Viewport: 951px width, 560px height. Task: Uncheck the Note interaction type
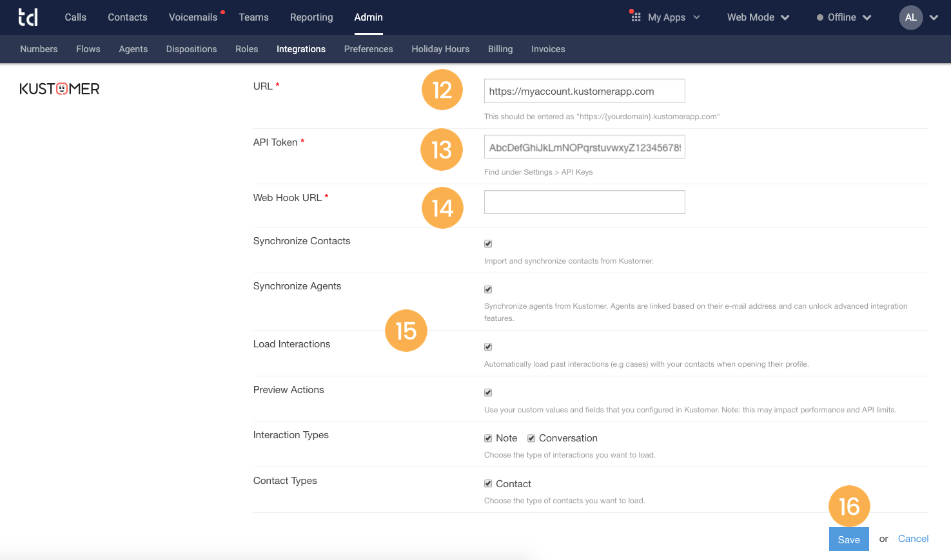[488, 438]
